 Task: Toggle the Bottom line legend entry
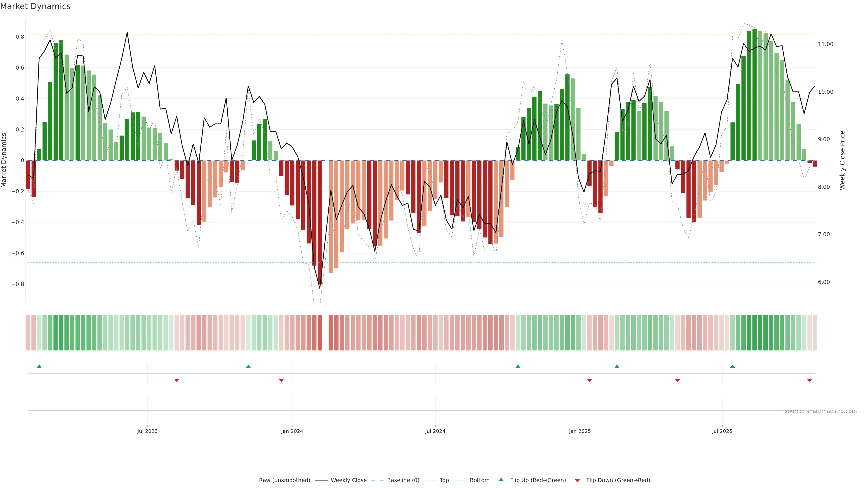[x=479, y=480]
